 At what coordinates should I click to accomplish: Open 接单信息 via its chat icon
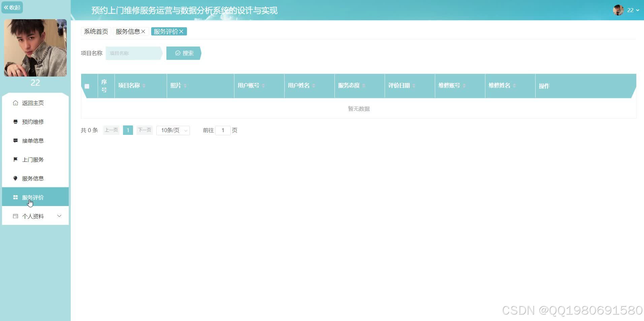[x=15, y=141]
